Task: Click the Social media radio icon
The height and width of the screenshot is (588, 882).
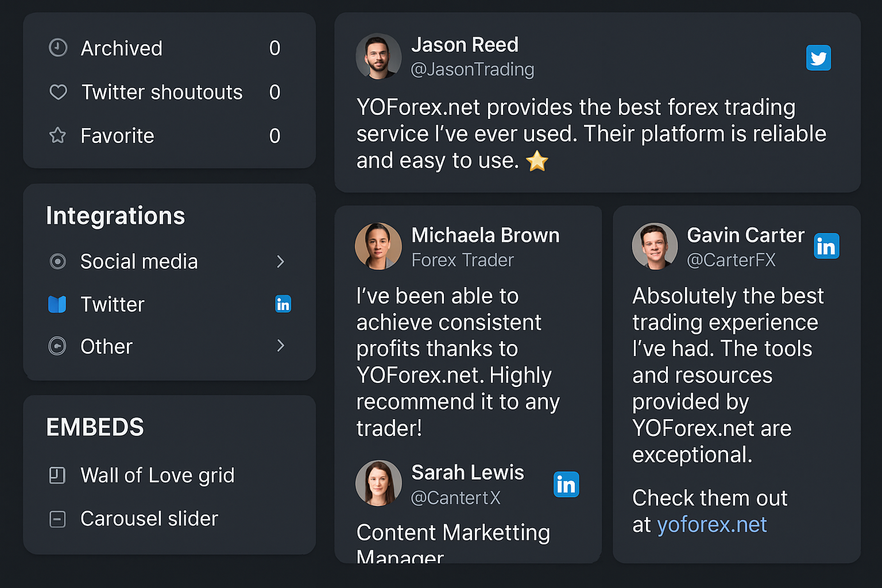Action: (58, 261)
